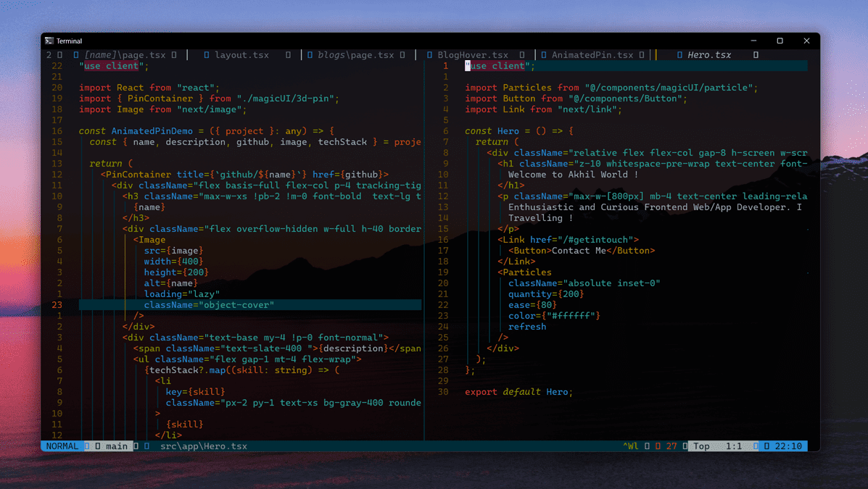Click the Terminal app icon in title bar
The height and width of the screenshot is (489, 868).
click(49, 41)
